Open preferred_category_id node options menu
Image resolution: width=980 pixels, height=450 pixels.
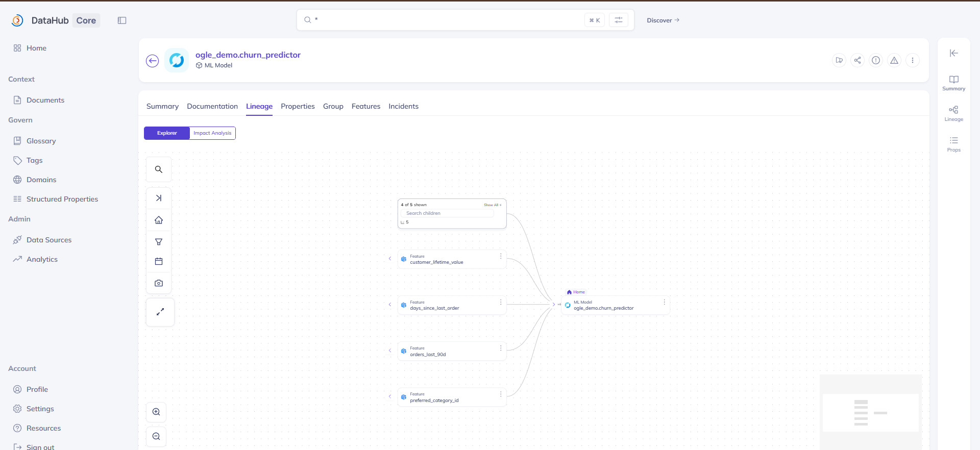click(501, 394)
